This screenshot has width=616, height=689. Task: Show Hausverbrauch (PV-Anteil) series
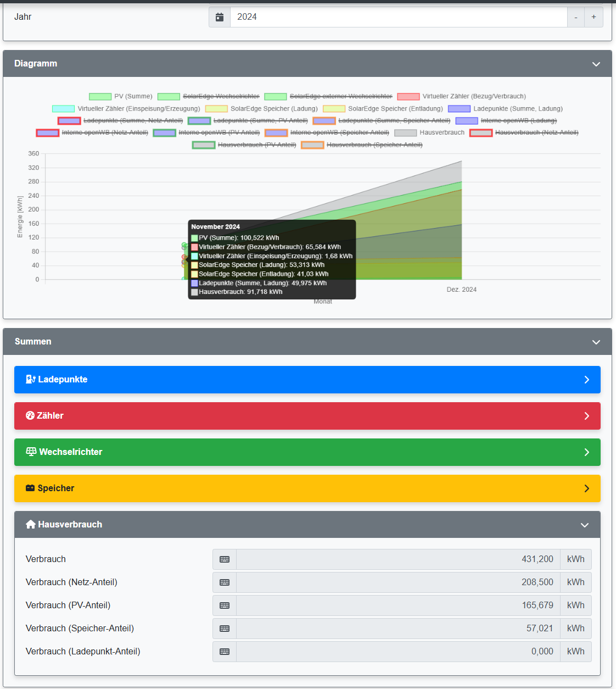pyautogui.click(x=244, y=145)
